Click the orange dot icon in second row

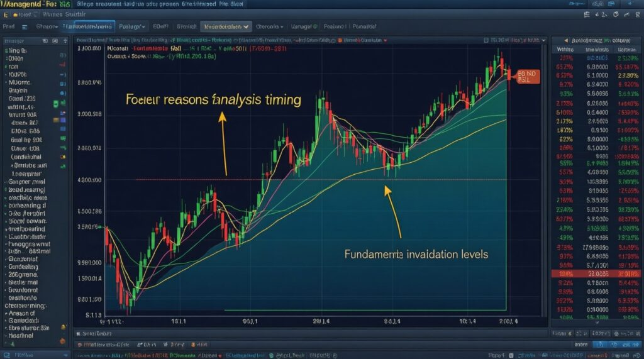[x=15, y=15]
